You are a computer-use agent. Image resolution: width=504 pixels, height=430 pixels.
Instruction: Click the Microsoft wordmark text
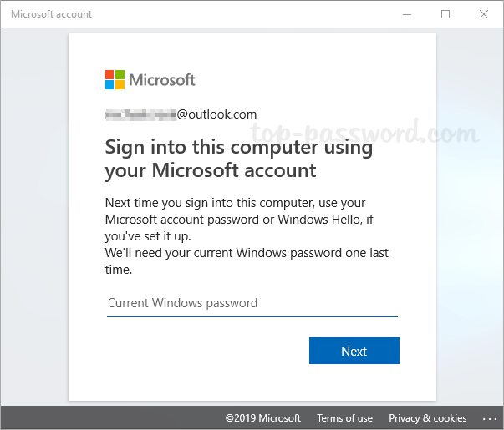pos(162,80)
